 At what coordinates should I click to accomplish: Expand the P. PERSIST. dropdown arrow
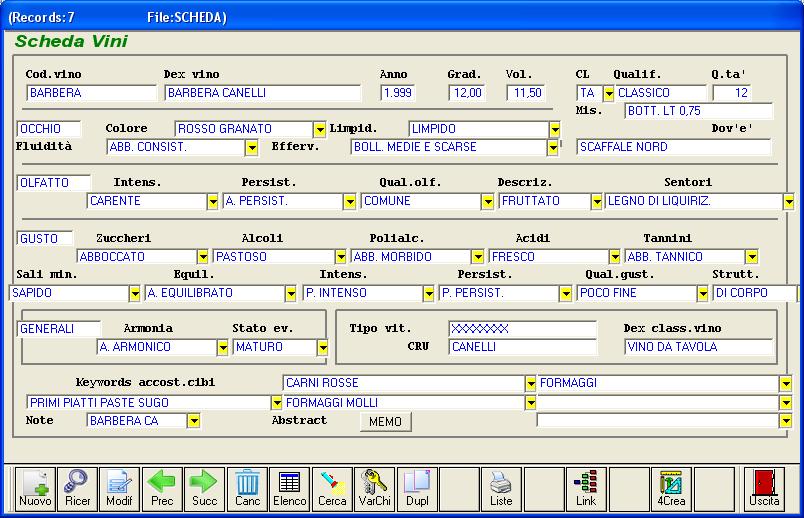[x=566, y=293]
